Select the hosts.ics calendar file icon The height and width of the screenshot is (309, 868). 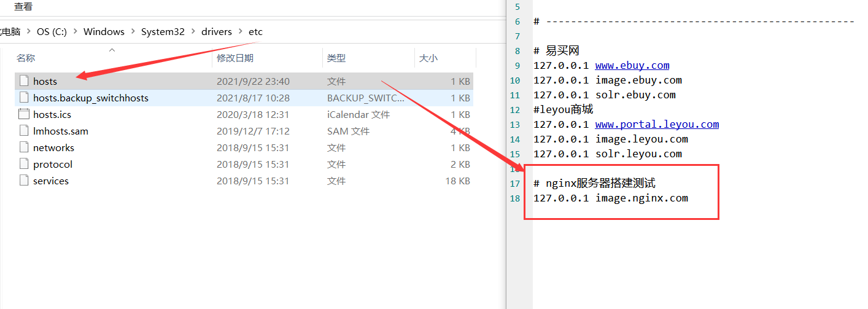click(x=24, y=114)
